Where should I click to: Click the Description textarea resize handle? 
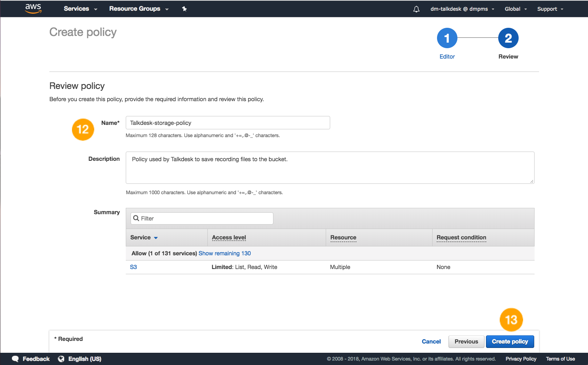[532, 181]
